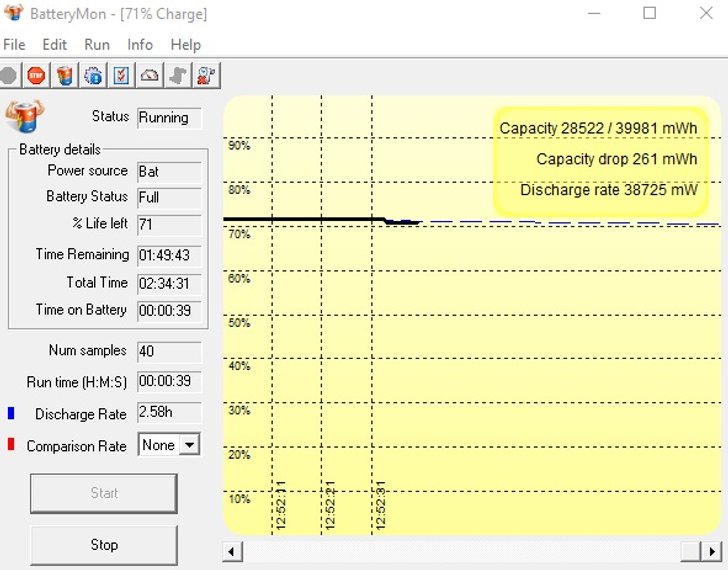
Task: Click the 10% axis label on chart
Action: click(239, 499)
